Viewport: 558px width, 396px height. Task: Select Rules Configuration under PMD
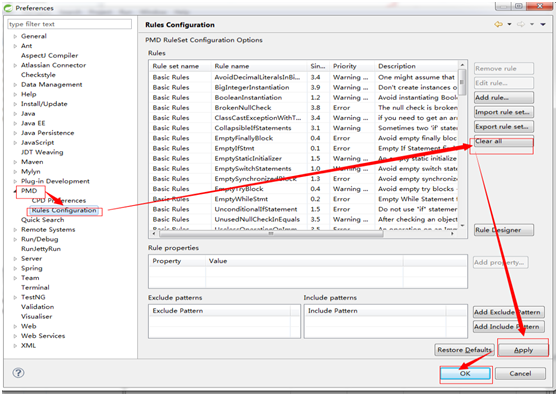(x=64, y=210)
